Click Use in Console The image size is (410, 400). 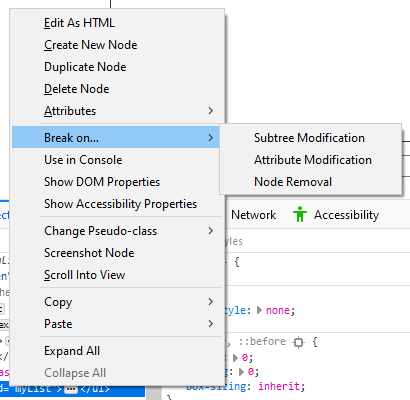83,160
